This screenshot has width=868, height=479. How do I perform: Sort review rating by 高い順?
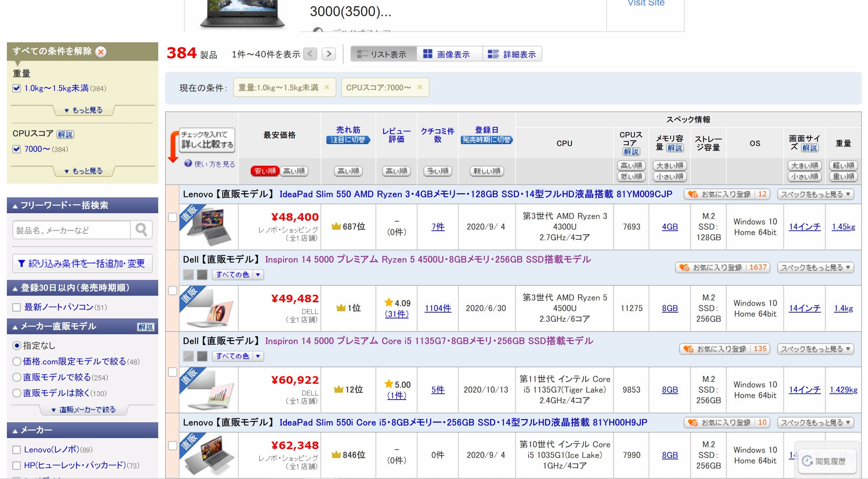point(396,171)
